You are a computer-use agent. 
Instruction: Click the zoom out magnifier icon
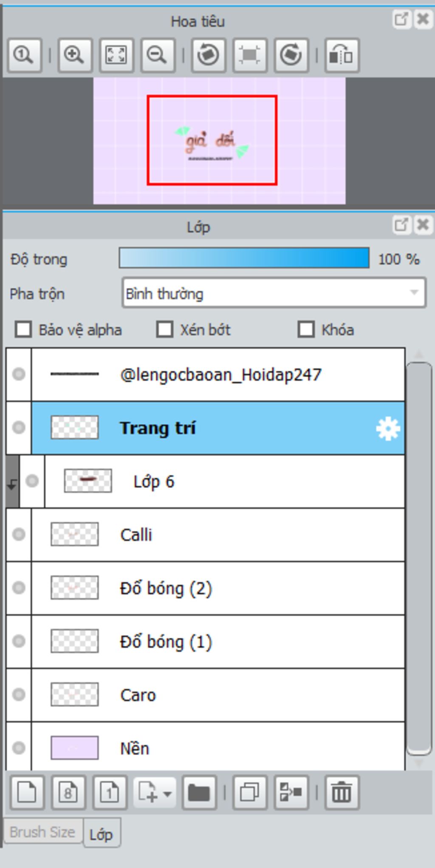tap(158, 55)
